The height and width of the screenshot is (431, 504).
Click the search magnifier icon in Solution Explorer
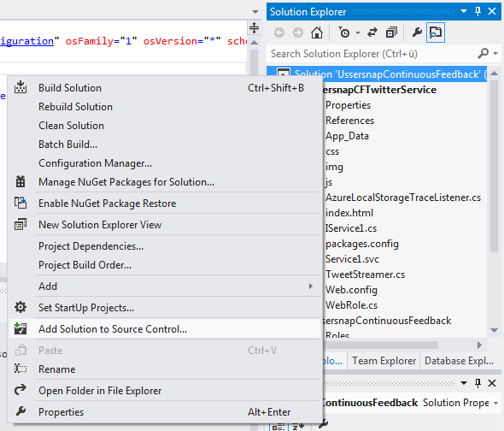(483, 53)
